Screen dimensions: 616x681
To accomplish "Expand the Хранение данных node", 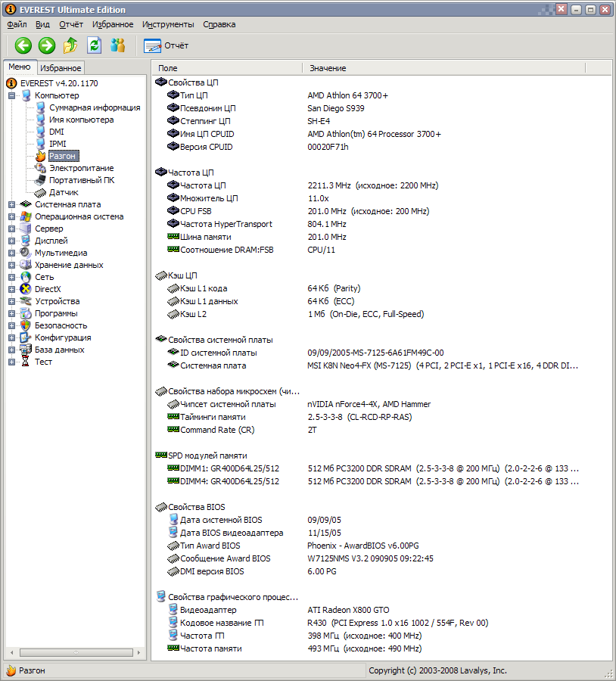I will [x=11, y=265].
